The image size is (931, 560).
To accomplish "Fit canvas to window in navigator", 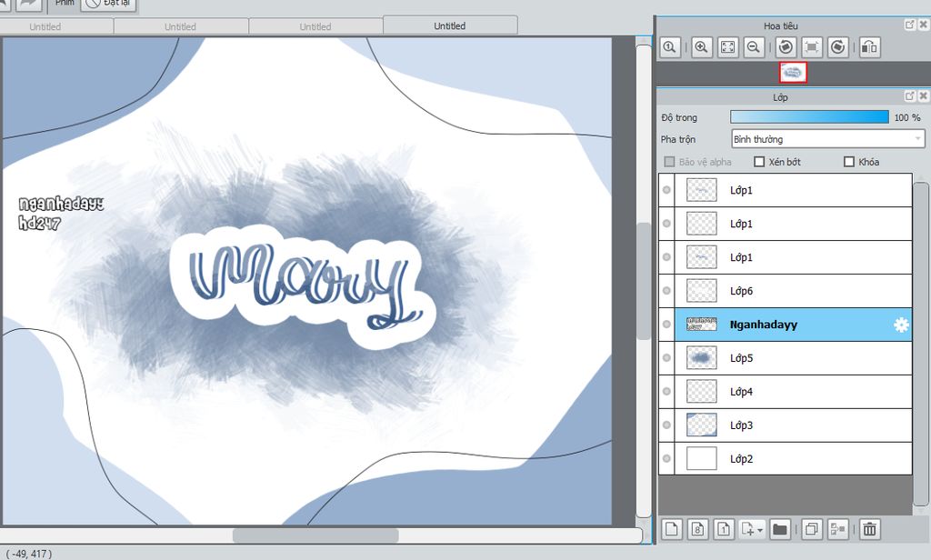I will pos(727,47).
